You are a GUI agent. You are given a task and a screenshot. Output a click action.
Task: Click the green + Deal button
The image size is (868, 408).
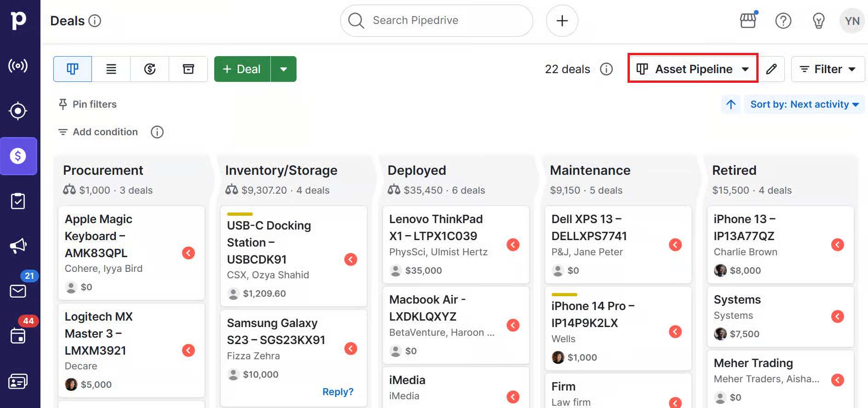[x=242, y=69]
